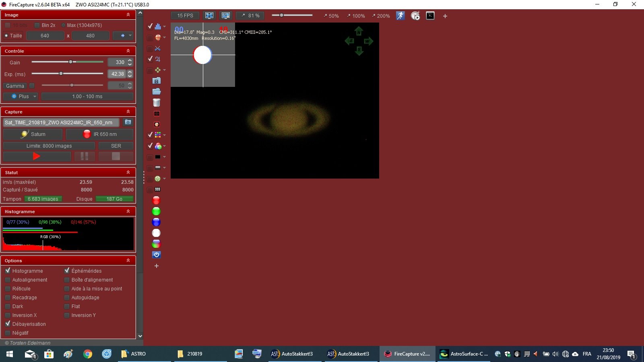The width and height of the screenshot is (644, 362).
Task: Select the Taille radio button
Action: pos(6,35)
